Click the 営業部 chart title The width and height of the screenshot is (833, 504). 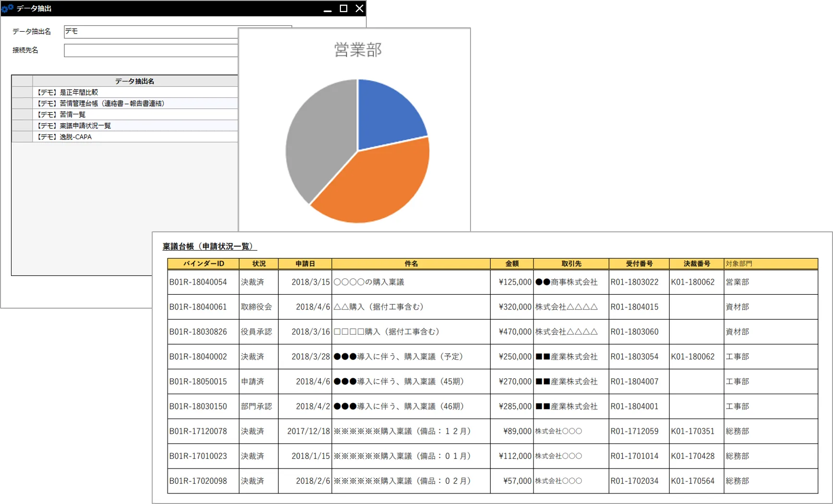click(358, 50)
